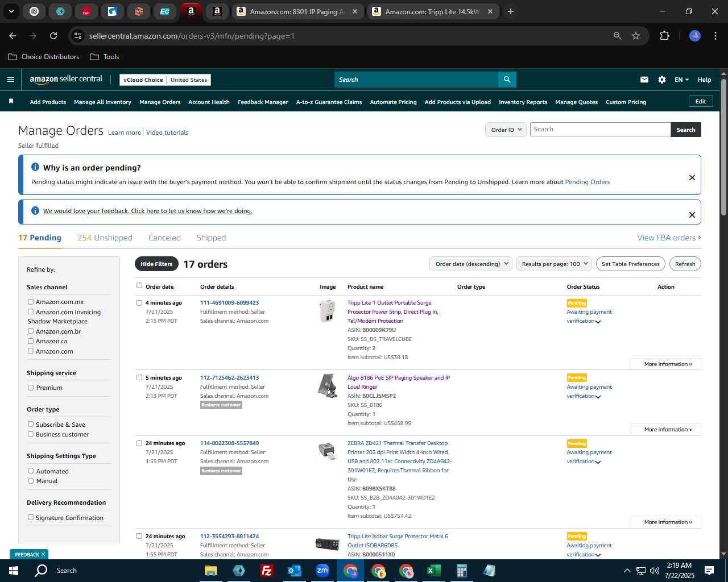
Task: Open Outlook from the taskbar
Action: pyautogui.click(x=294, y=571)
